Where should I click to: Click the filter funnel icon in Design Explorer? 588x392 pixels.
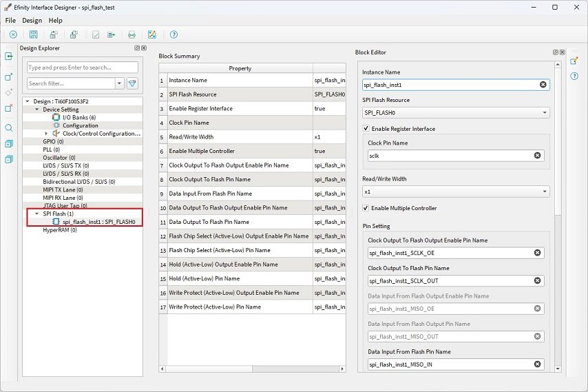(132, 83)
